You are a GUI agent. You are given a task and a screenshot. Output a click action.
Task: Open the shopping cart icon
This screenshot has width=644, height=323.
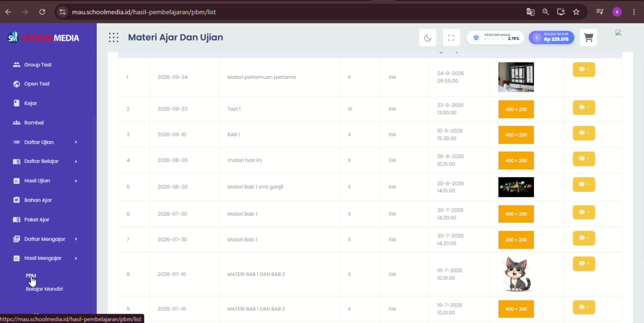(x=588, y=38)
